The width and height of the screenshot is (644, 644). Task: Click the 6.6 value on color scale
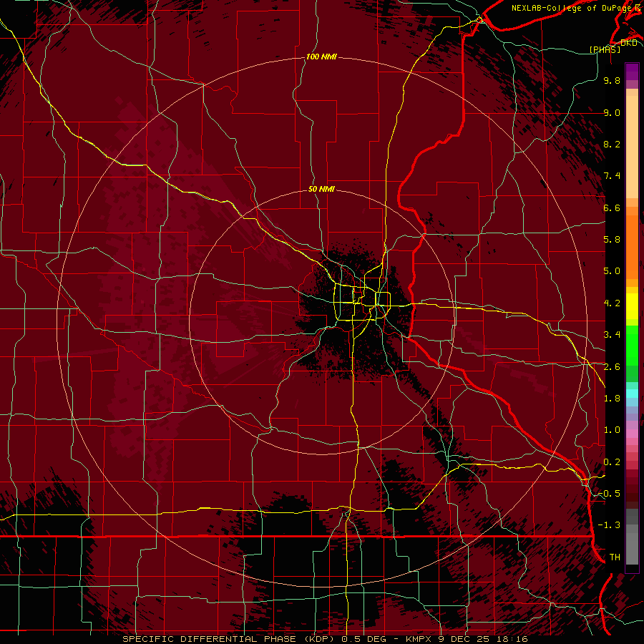(x=612, y=208)
